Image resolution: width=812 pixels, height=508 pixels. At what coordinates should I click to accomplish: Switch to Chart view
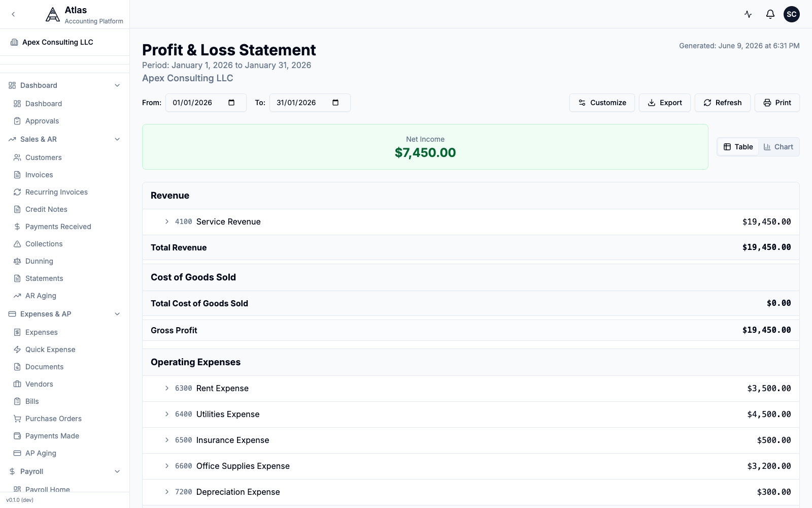coord(779,147)
